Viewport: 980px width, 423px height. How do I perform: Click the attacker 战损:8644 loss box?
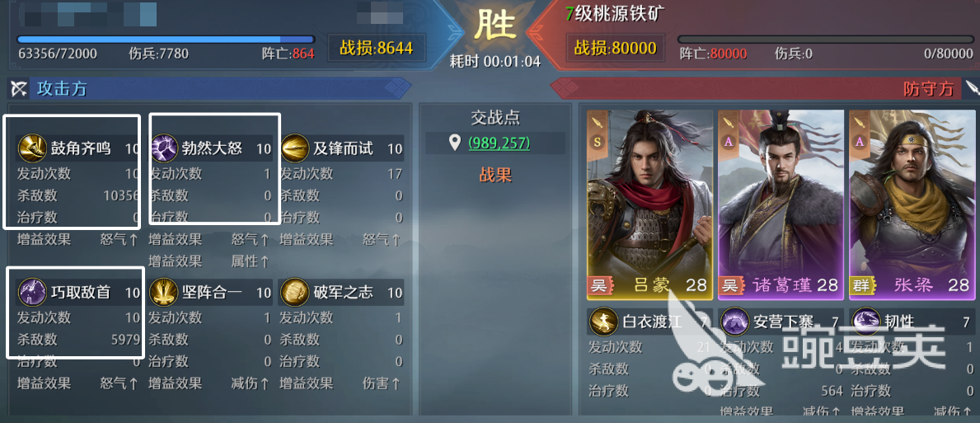coord(376,48)
